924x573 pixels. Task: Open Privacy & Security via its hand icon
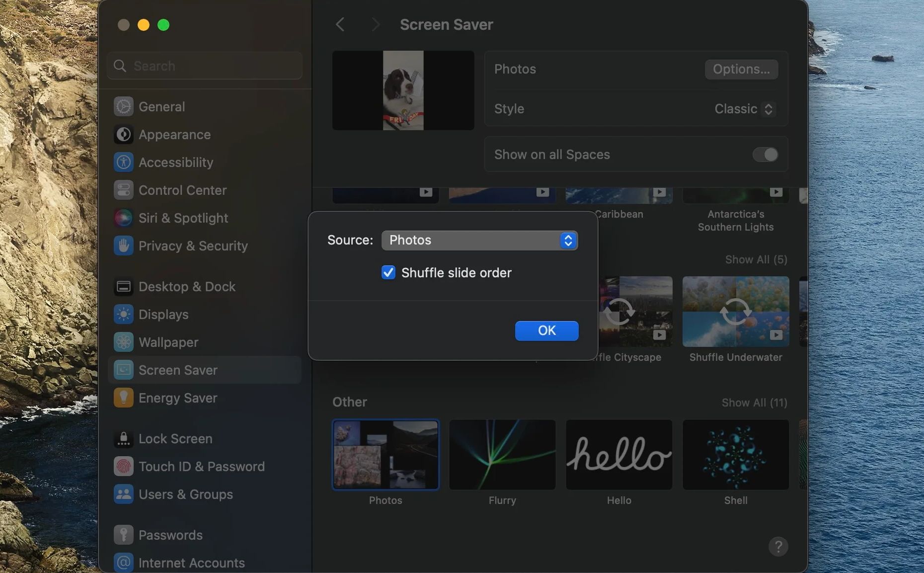[x=123, y=246]
